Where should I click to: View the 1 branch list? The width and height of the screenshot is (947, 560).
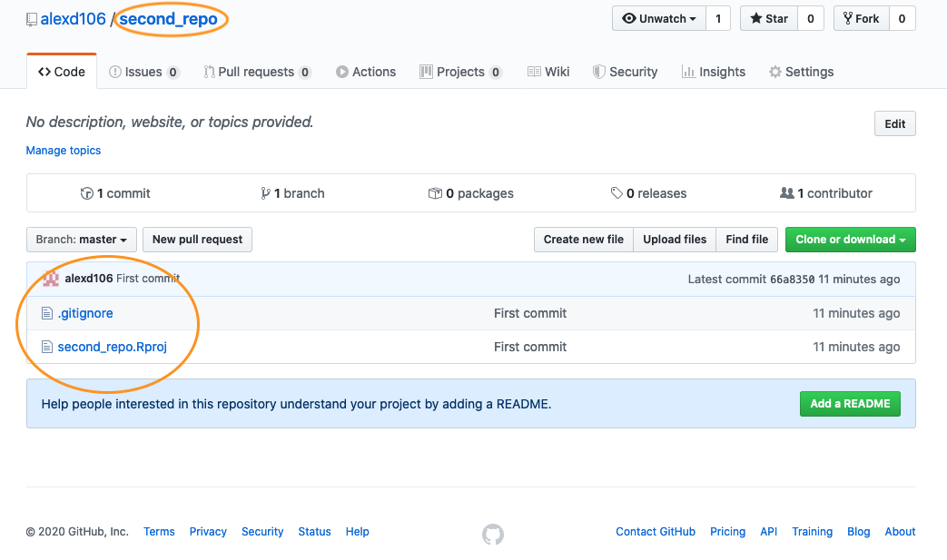coord(292,193)
